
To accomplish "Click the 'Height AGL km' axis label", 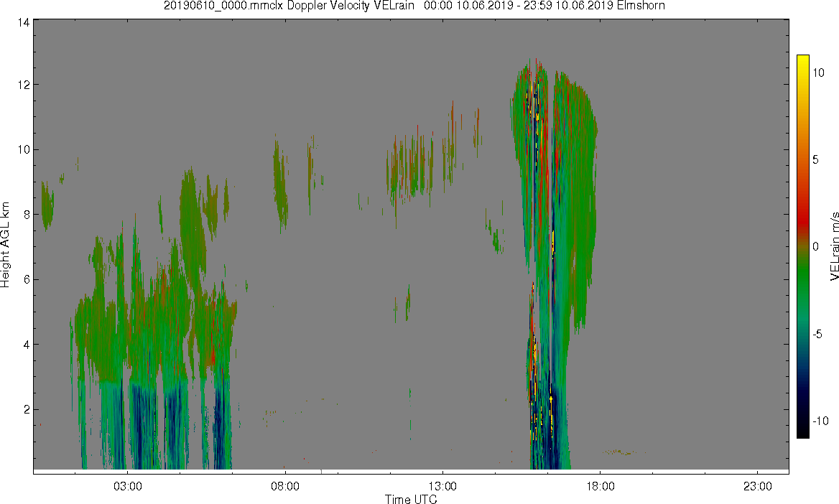I will pyautogui.click(x=5, y=245).
